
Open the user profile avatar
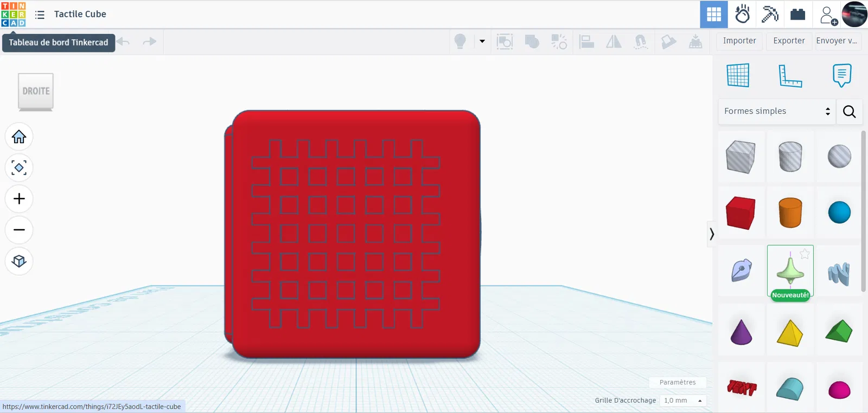(x=854, y=14)
